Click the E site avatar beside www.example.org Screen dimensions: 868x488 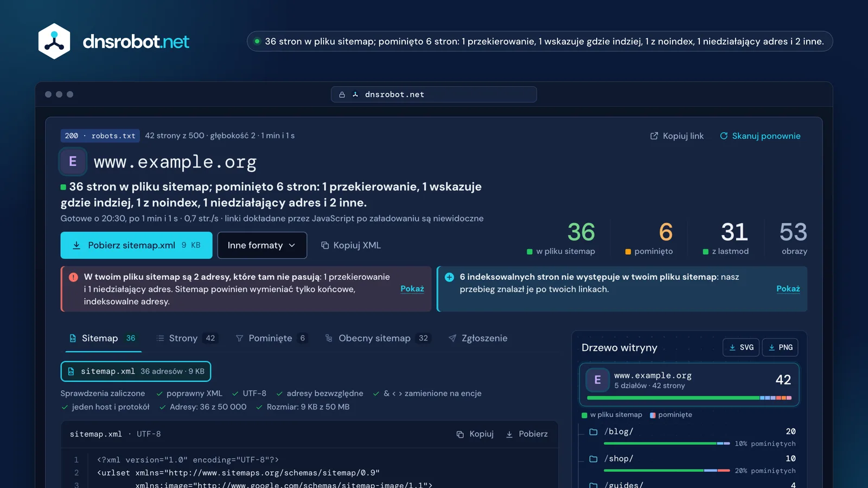click(x=73, y=162)
